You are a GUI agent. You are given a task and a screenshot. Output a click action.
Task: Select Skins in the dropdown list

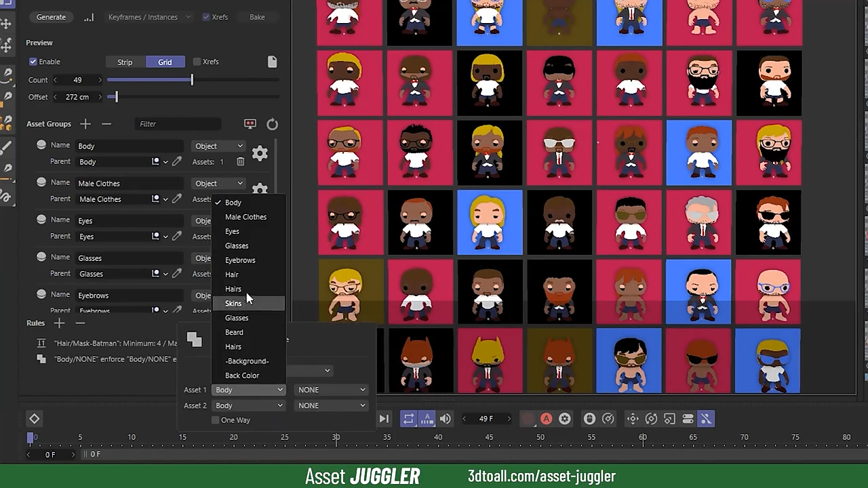(248, 304)
